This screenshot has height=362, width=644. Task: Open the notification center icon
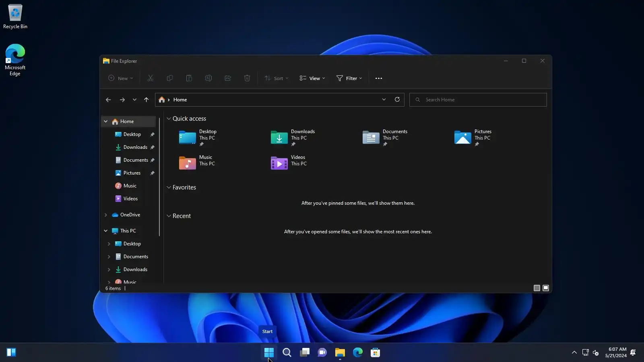[633, 352]
